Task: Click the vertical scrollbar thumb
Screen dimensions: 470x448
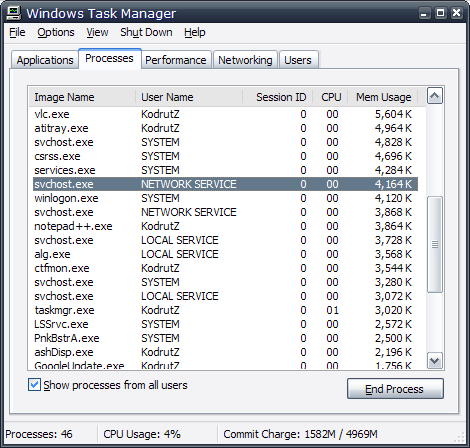Action: coord(435,245)
